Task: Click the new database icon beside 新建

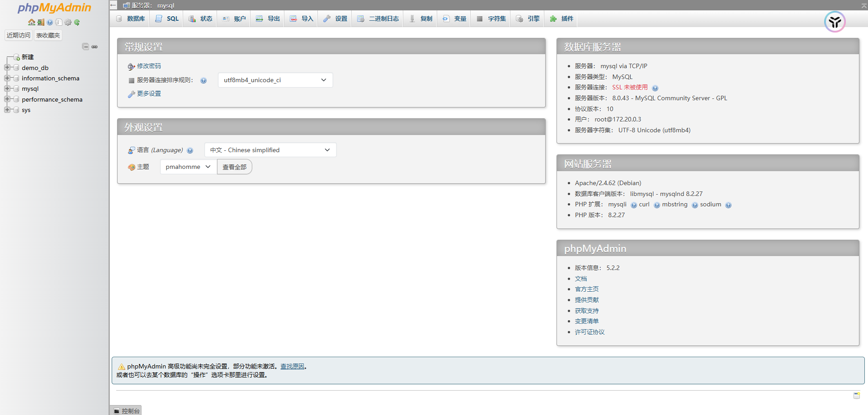Action: click(17, 57)
